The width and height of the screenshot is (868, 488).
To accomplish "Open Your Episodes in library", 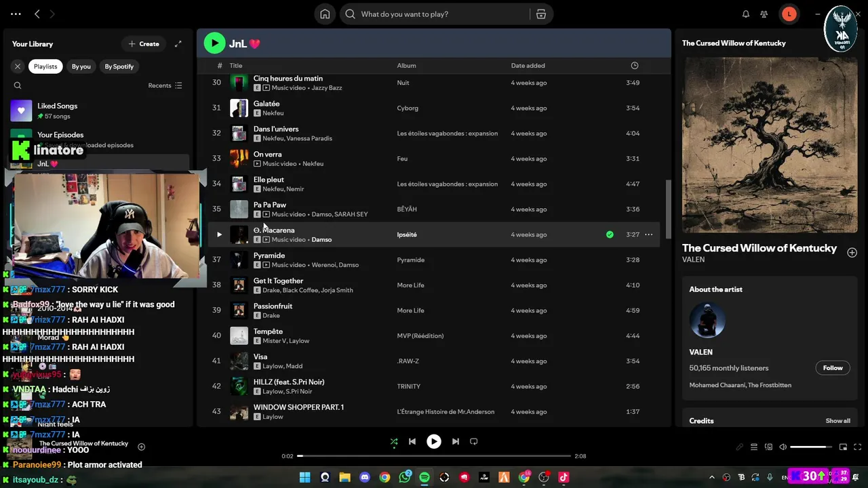I will (x=98, y=139).
